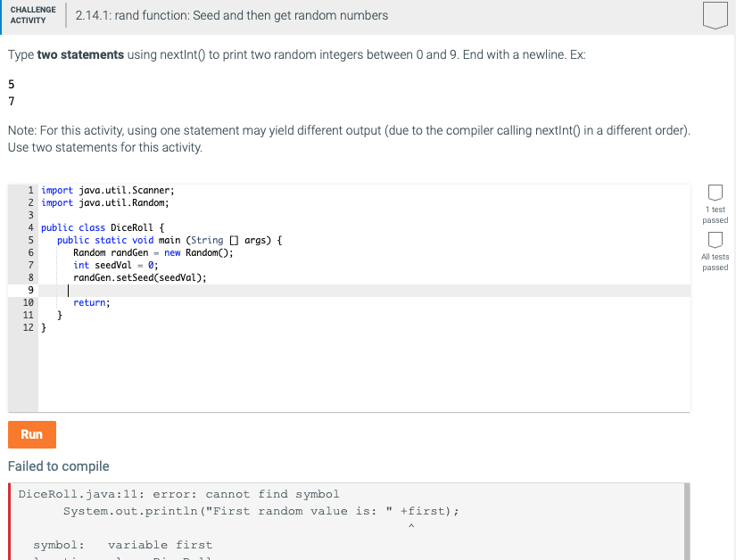Click the "return;" statement on line 10

pyautogui.click(x=92, y=302)
